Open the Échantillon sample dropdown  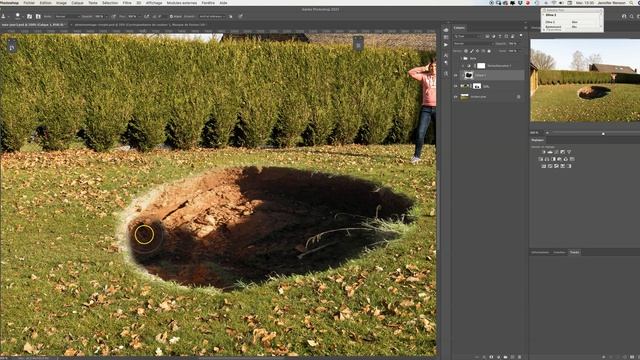pyautogui.click(x=213, y=16)
